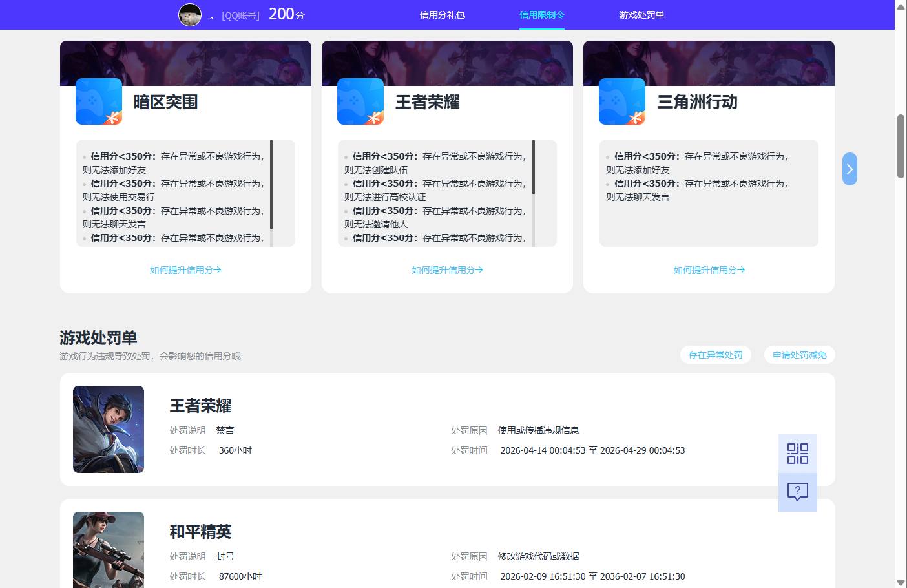Switch to 游戏处罚单 tab

pos(641,15)
